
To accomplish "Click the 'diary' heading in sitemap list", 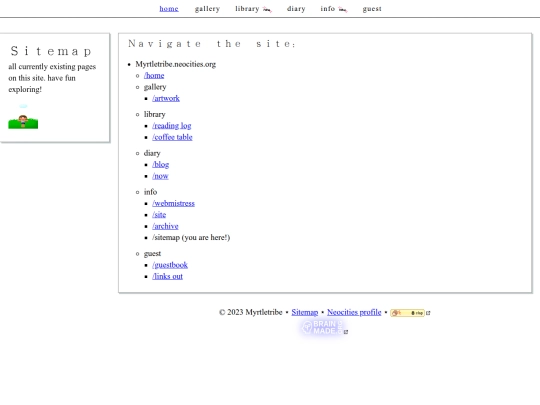I will (x=152, y=153).
